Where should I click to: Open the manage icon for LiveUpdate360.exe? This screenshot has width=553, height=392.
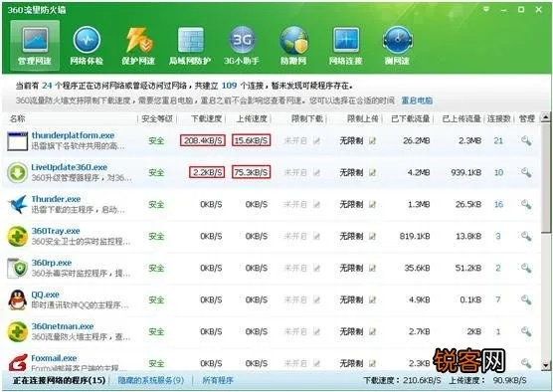pos(526,172)
